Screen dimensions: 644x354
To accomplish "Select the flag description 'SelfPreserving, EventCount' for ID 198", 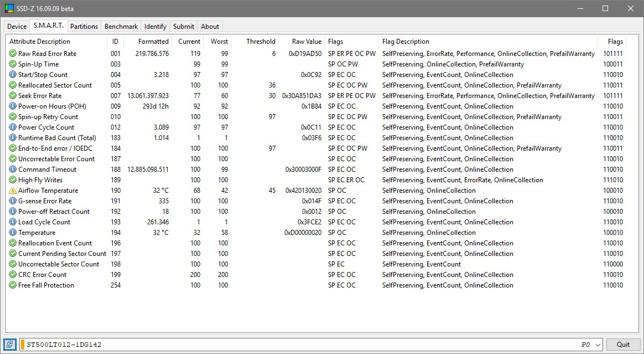I will (422, 264).
